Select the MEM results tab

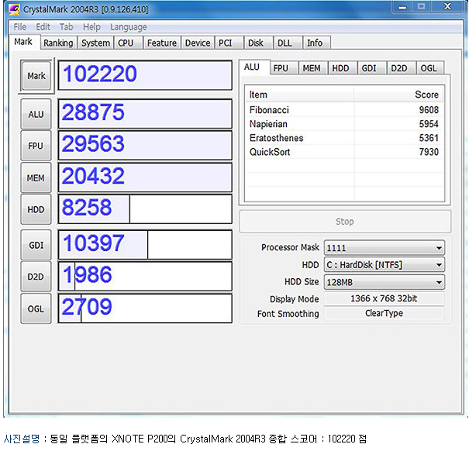[x=312, y=69]
